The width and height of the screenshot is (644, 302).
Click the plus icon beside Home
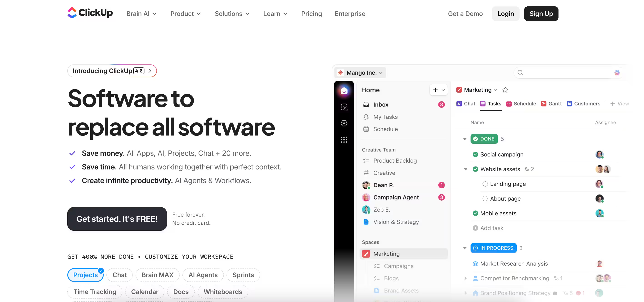435,90
